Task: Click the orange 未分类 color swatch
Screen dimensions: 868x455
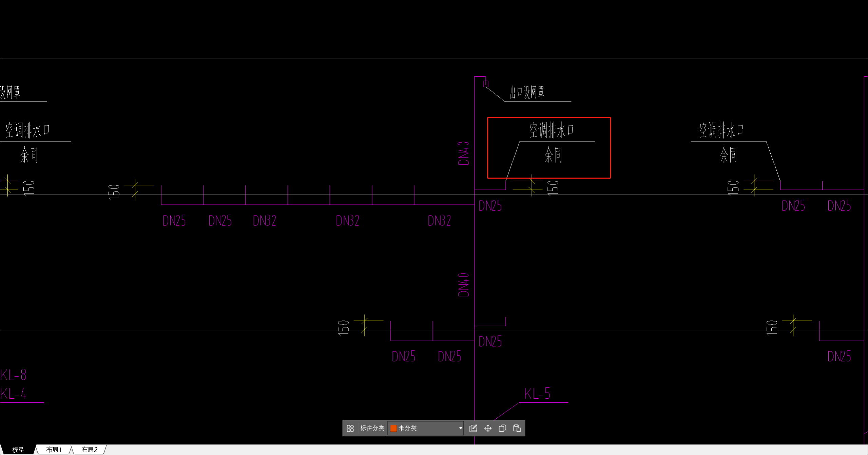Action: [x=393, y=428]
